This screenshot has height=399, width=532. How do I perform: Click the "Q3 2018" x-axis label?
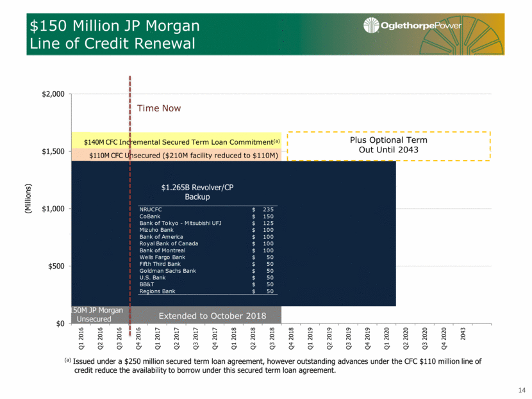point(272,338)
